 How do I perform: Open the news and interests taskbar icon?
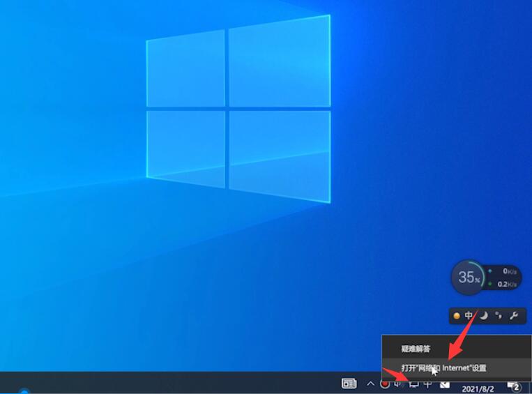point(349,384)
